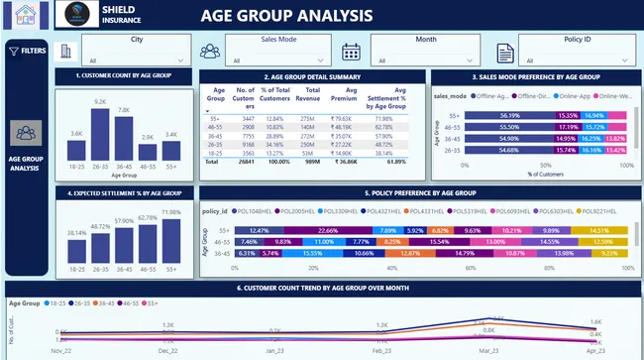Image resolution: width=644 pixels, height=360 pixels.
Task: Click the Mar_23 axis label
Action: (x=488, y=351)
